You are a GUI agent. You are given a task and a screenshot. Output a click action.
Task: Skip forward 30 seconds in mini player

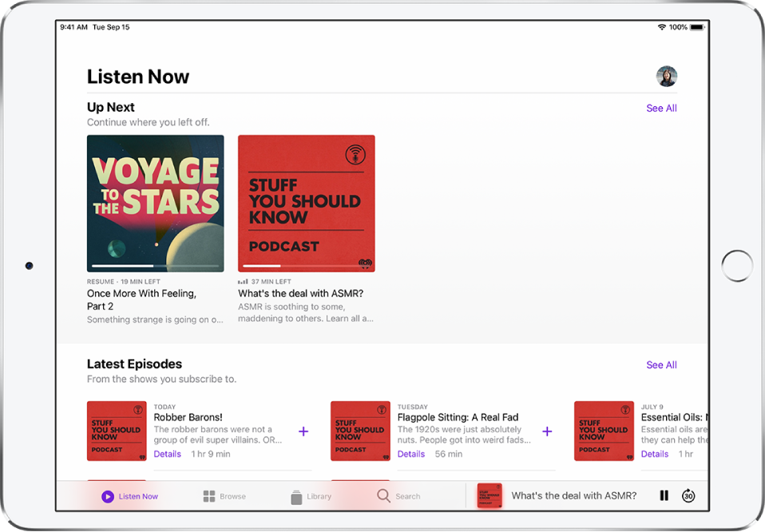[x=688, y=495]
